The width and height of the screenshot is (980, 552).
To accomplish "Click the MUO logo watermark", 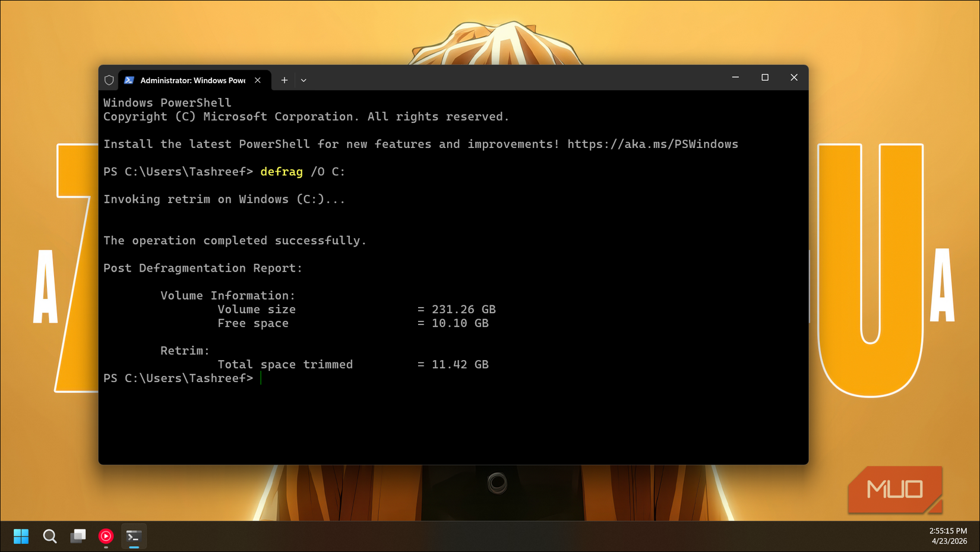I will (894, 489).
